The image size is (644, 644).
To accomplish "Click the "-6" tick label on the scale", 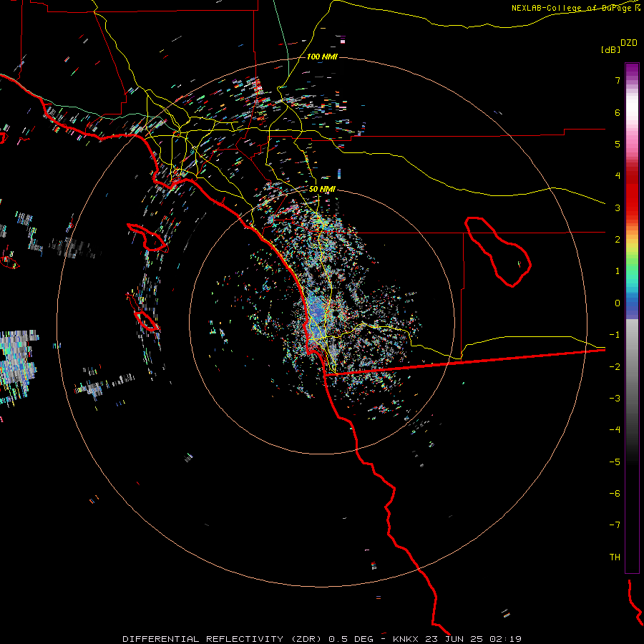I will tap(615, 494).
